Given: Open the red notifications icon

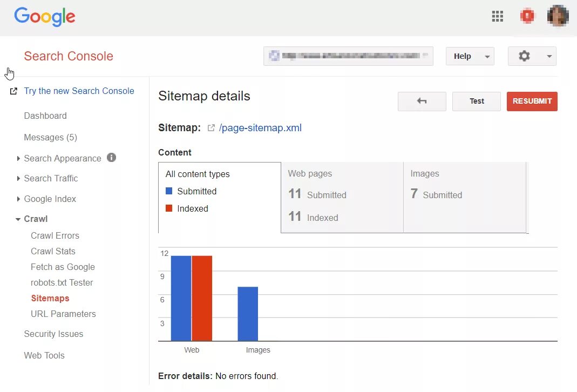Looking at the screenshot, I should coord(527,16).
